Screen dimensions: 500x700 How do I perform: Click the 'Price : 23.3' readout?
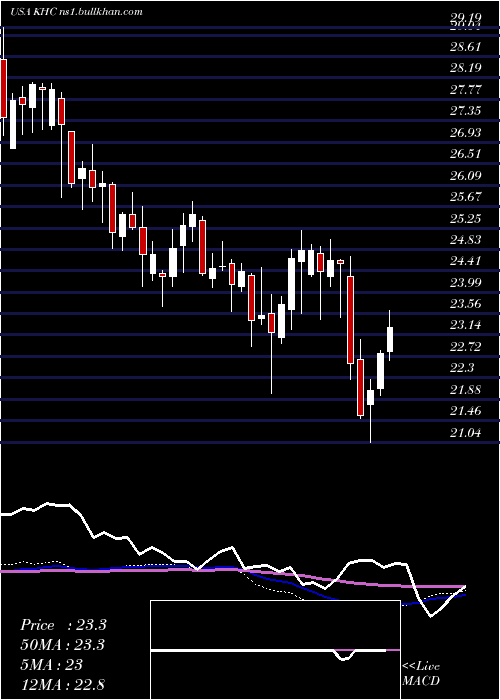point(63,625)
